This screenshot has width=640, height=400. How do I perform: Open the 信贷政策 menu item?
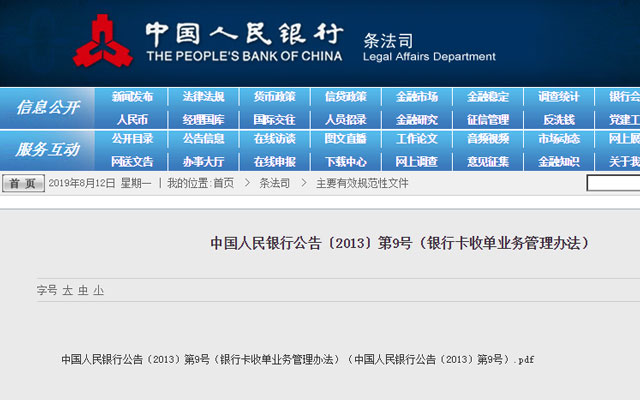click(x=346, y=97)
